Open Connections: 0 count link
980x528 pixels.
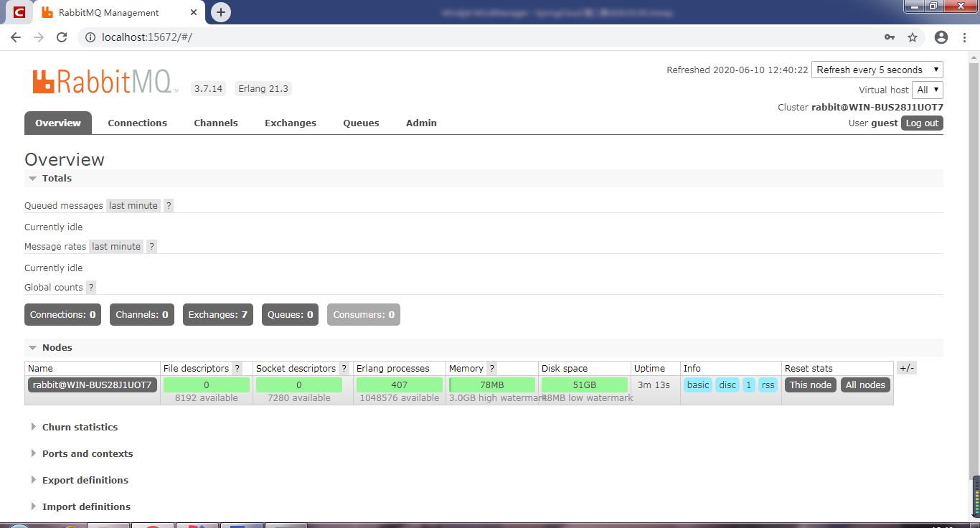point(63,314)
